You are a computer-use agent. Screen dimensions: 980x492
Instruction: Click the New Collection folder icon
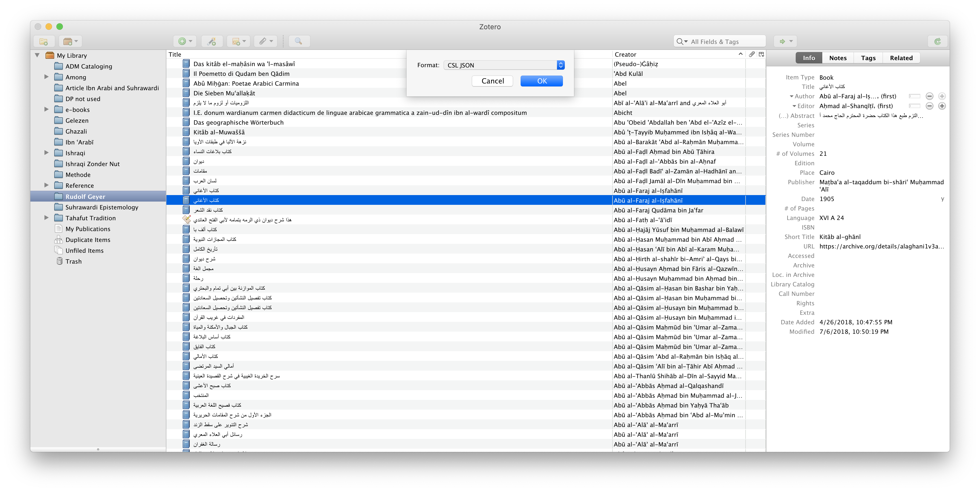point(44,41)
